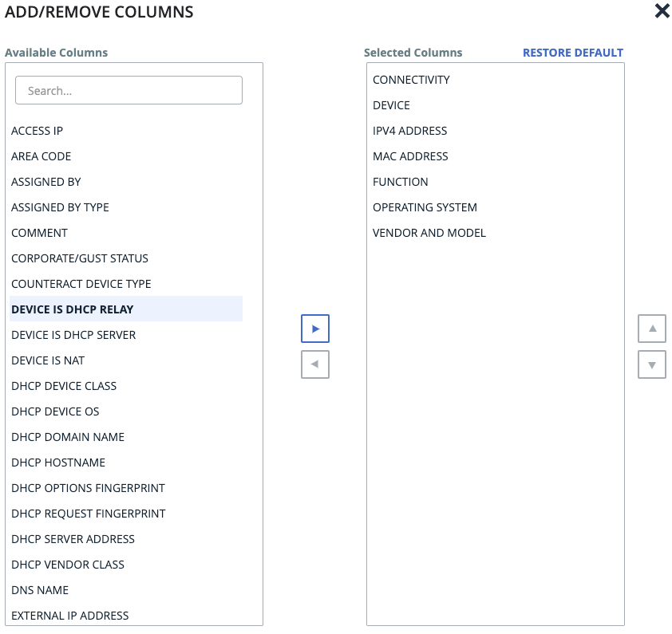Choose VENDOR AND MODEL selected column
Viewport: 672px width, 634px height.
(x=429, y=233)
